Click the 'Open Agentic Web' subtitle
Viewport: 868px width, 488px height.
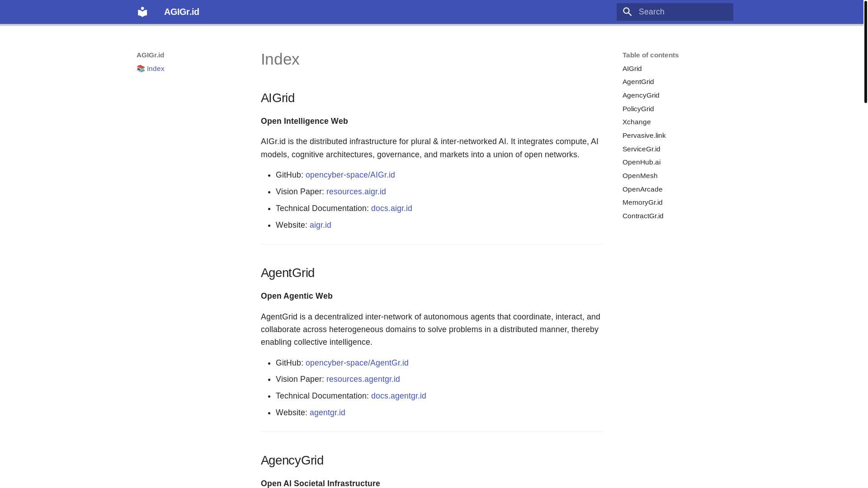pos(297,296)
